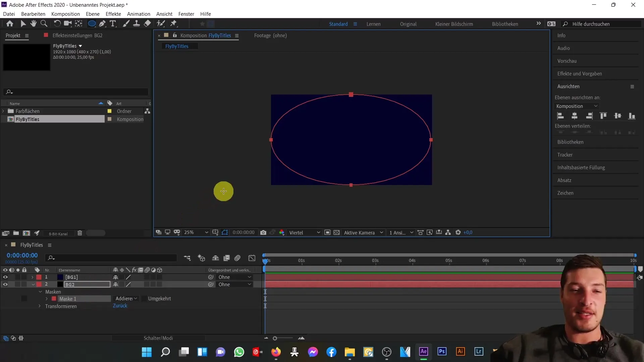The width and height of the screenshot is (644, 362).
Task: Expand the Transformieren group
Action: pos(40,306)
